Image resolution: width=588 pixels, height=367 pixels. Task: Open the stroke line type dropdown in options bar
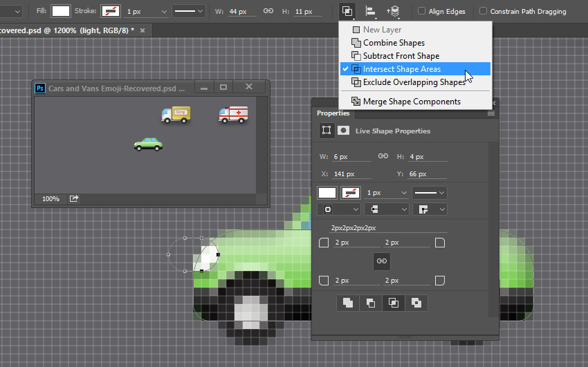pyautogui.click(x=189, y=11)
